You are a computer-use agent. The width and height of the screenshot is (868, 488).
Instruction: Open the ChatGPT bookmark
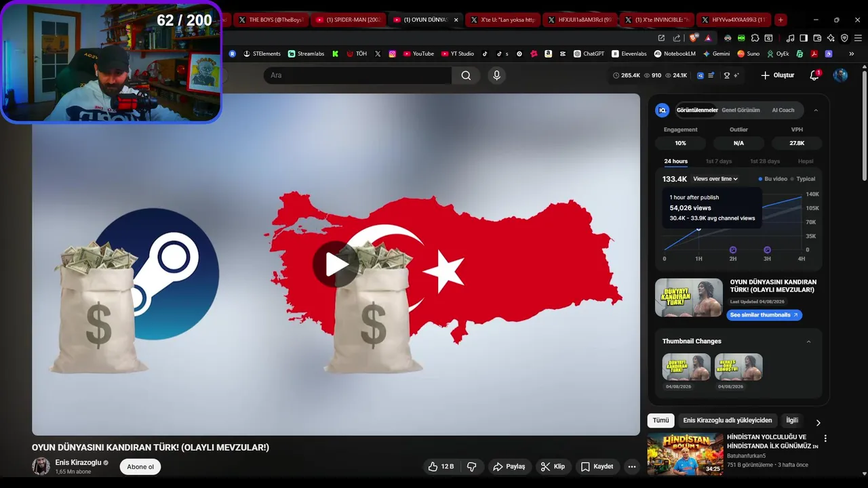(x=589, y=54)
